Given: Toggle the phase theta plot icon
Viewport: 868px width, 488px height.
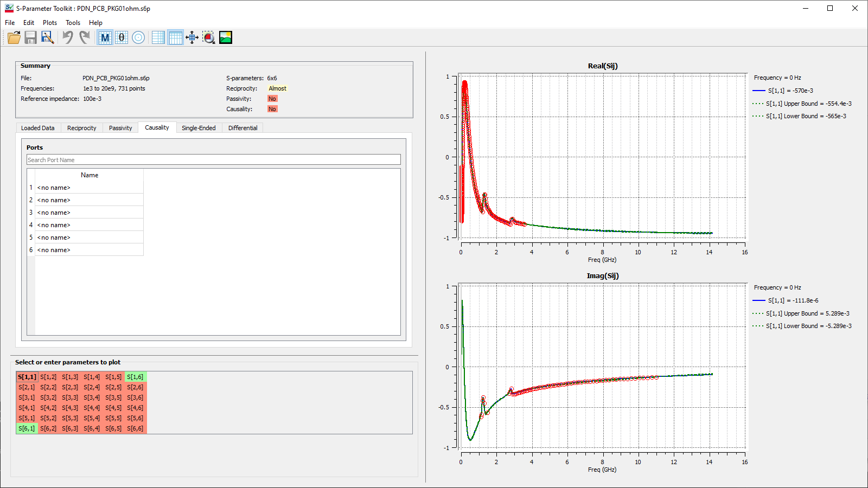Looking at the screenshot, I should [x=122, y=37].
